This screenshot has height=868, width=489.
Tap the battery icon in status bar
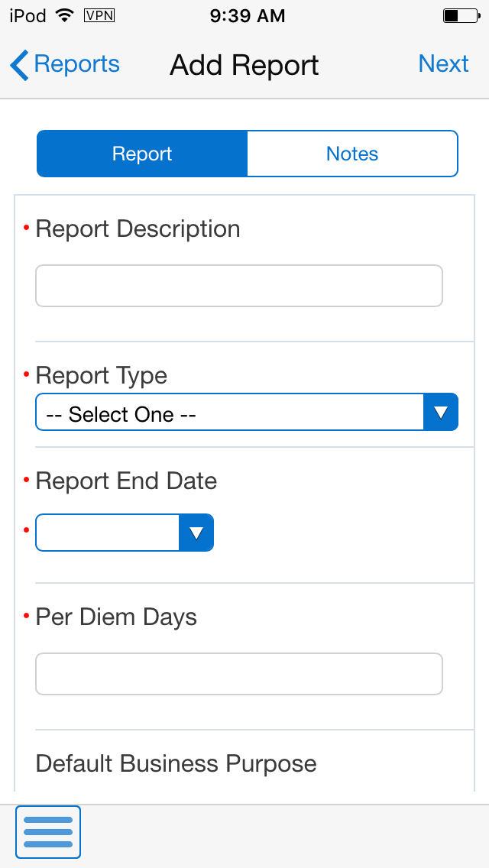(460, 15)
